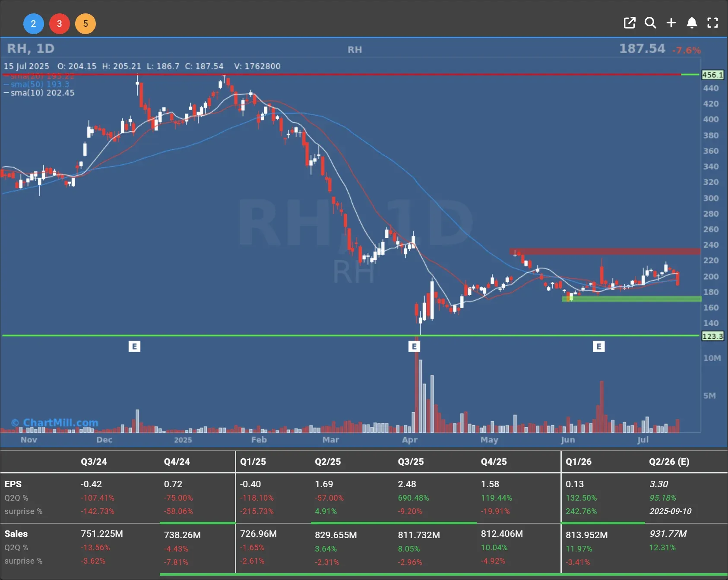Viewport: 728px width, 580px height.
Task: Click the June earnings E marker
Action: point(598,347)
